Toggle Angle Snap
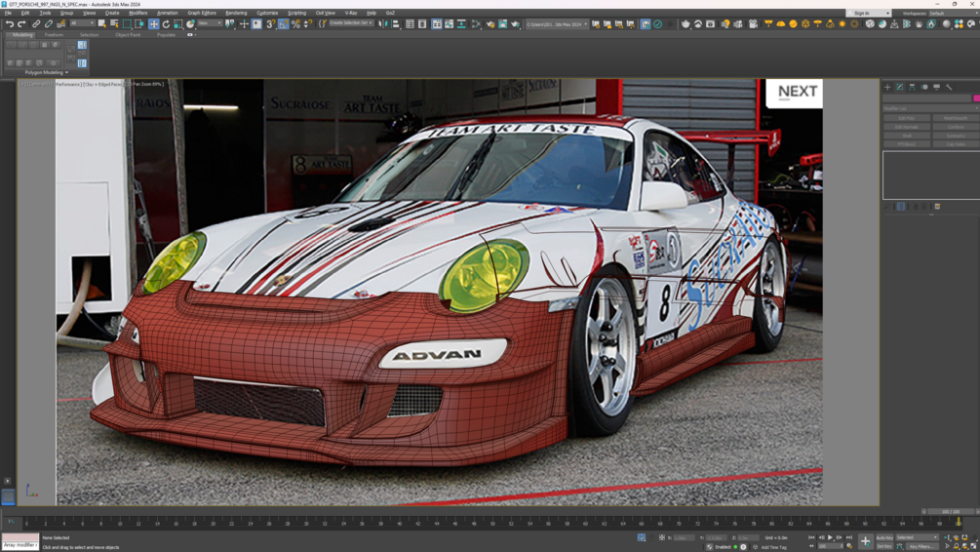Viewport: 980px width, 552px height. tap(283, 23)
